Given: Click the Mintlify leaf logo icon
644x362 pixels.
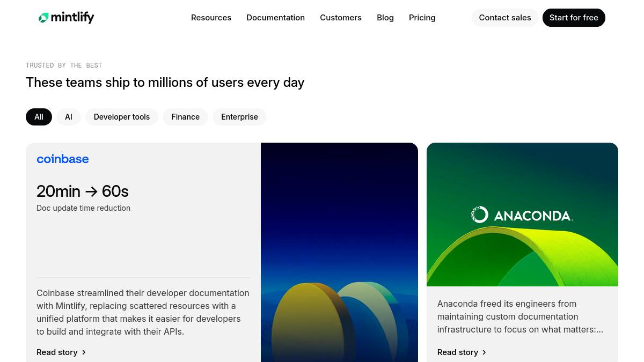Looking at the screenshot, I should pos(43,18).
